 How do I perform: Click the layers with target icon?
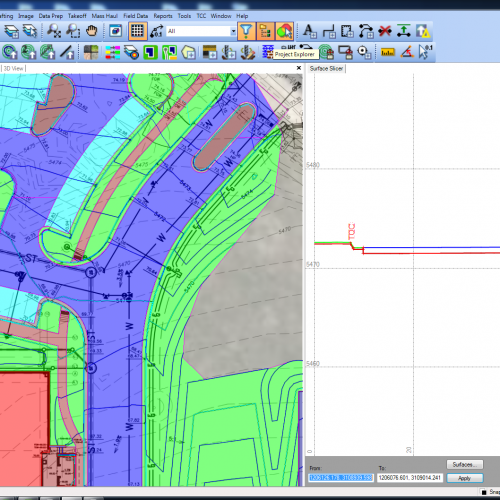pos(132,52)
